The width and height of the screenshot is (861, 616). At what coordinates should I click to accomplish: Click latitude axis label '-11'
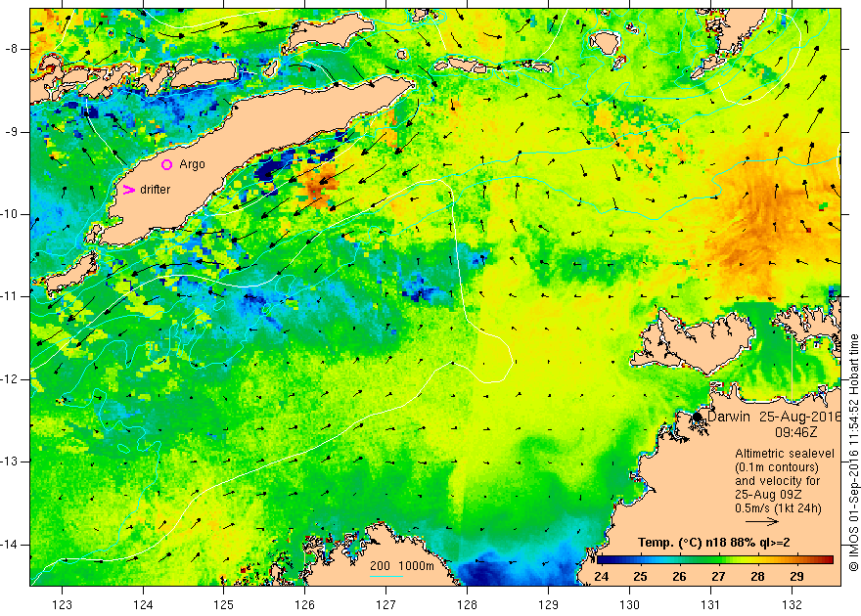[x=10, y=296]
